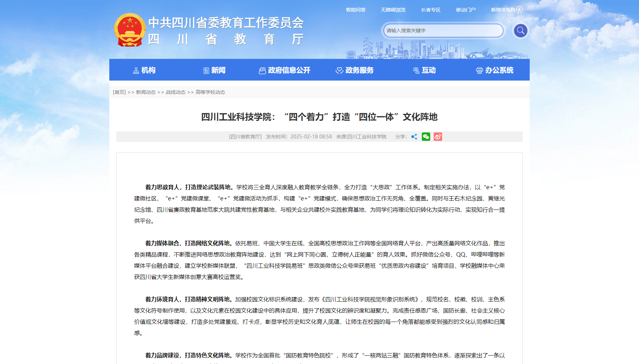Image resolution: width=639 pixels, height=364 pixels.
Task: Open the 新闻 navigation menu
Action: point(214,70)
